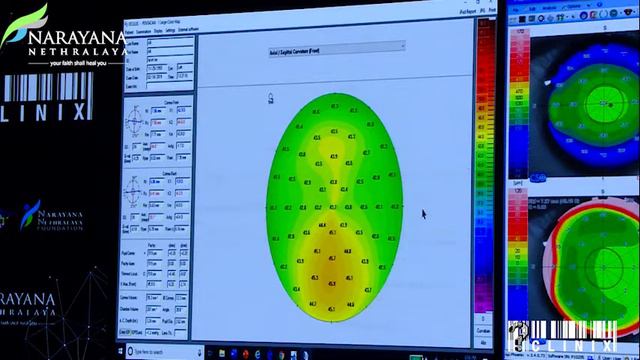This screenshot has height=360, width=640.
Task: Click the eye side indicator icon above map
Action: pyautogui.click(x=270, y=98)
